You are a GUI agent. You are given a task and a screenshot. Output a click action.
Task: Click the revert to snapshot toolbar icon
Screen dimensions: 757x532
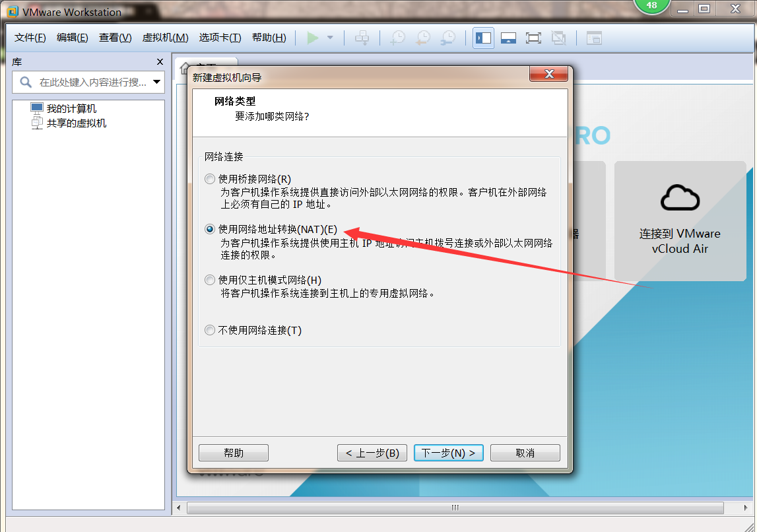pos(423,38)
